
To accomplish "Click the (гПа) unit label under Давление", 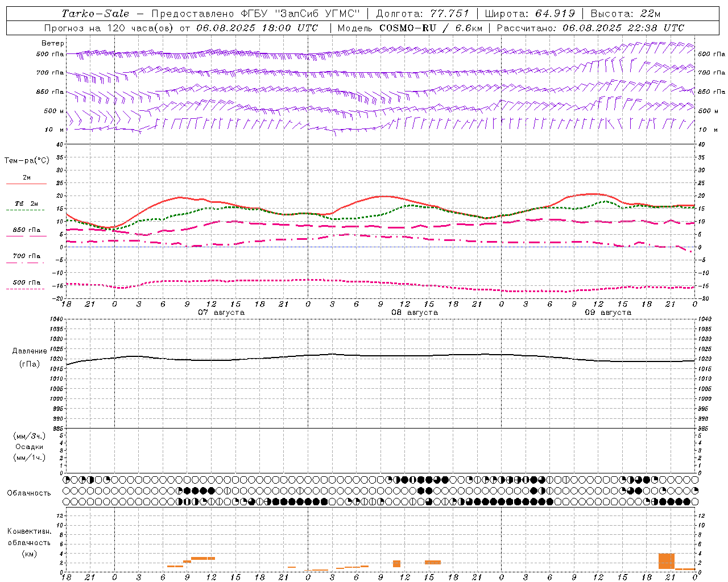I will [30, 364].
